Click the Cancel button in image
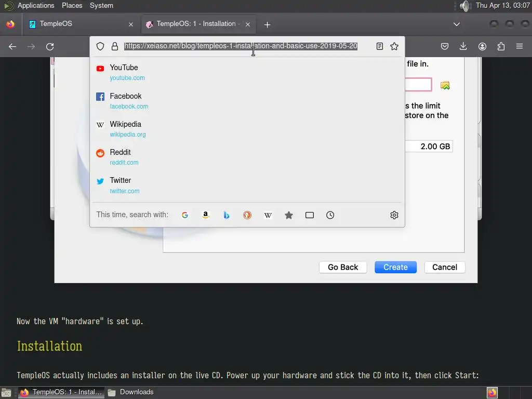The width and height of the screenshot is (532, 399). coord(445,268)
